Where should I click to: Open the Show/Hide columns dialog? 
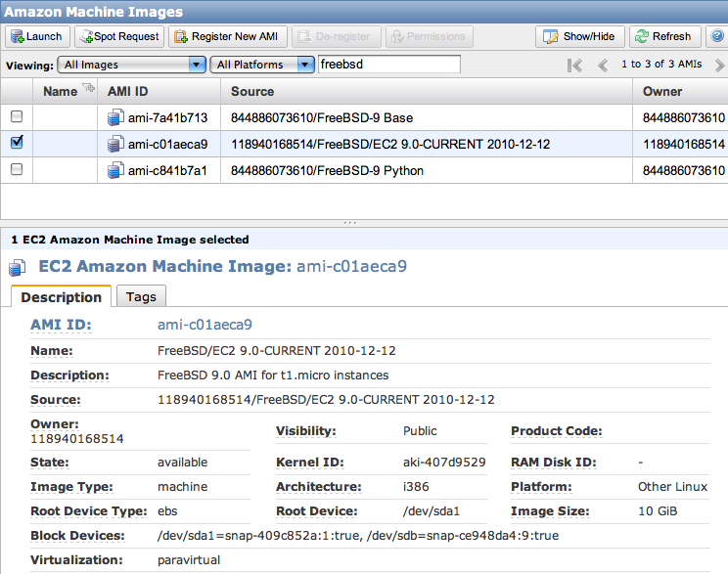[580, 36]
